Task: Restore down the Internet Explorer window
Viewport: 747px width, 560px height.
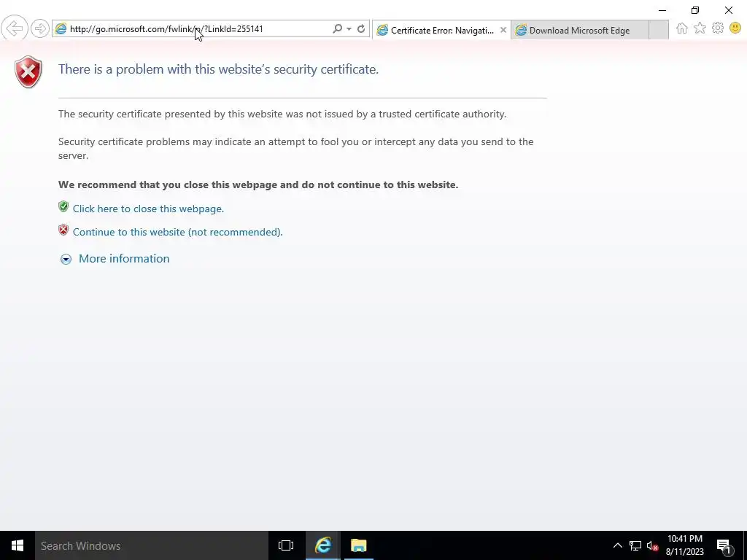Action: click(x=695, y=10)
